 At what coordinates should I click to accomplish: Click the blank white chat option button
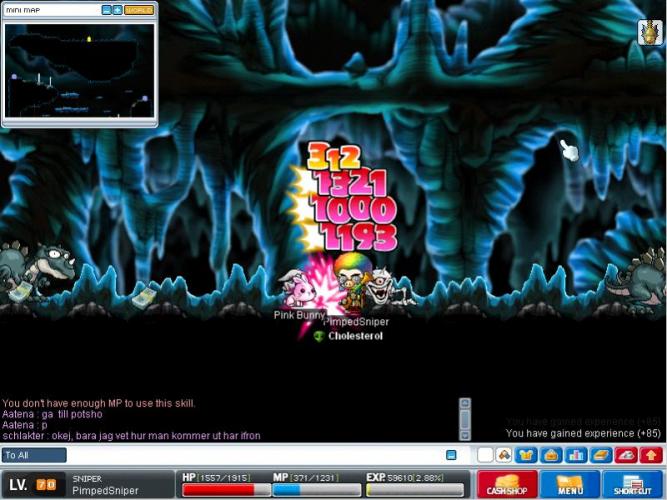pos(485,455)
